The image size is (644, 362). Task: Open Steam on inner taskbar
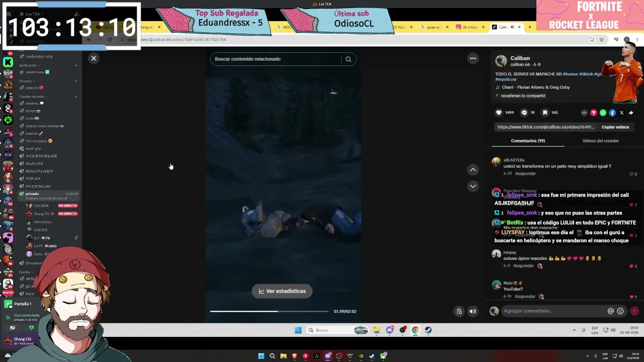(x=428, y=330)
